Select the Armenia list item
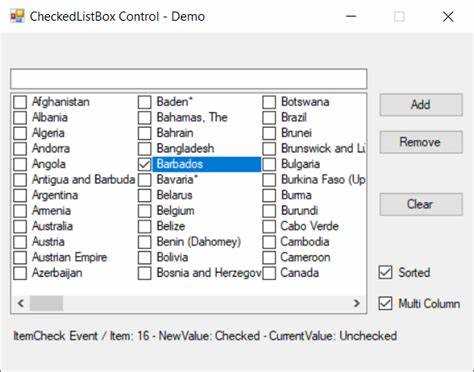 click(x=51, y=211)
